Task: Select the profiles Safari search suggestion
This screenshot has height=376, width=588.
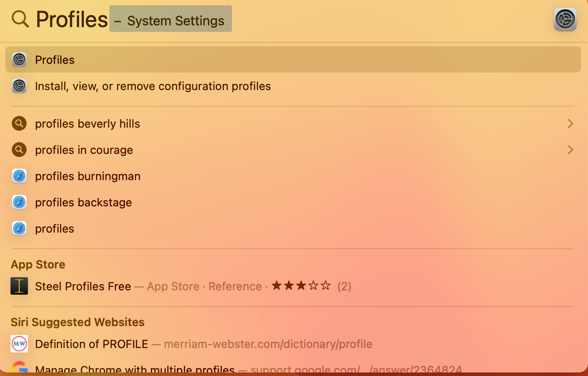Action: 54,228
